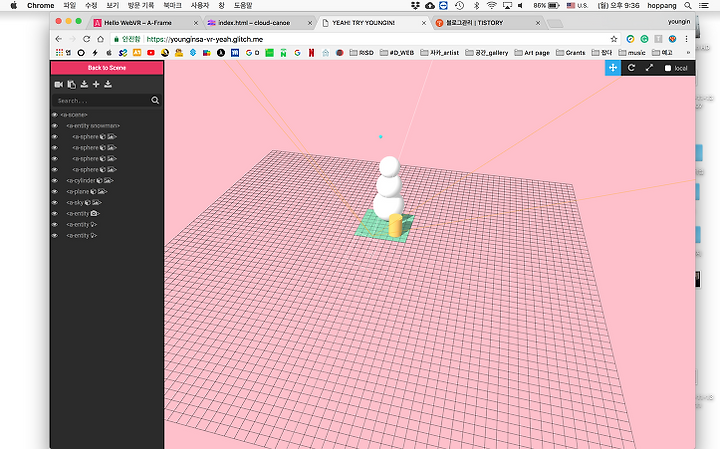Viewport: 720px width, 449px height.
Task: Select the scale gizmo tool
Action: 649,68
